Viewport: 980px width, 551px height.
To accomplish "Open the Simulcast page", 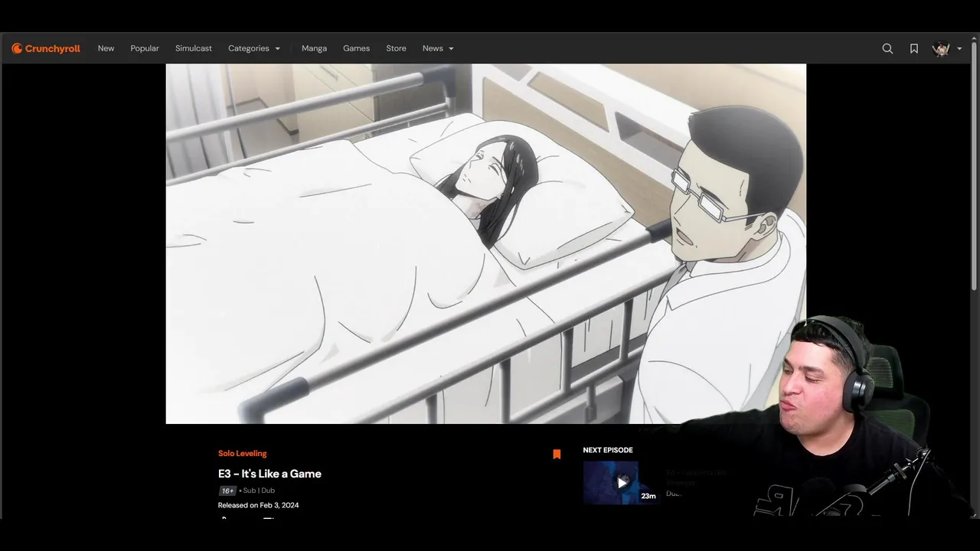I will [194, 48].
